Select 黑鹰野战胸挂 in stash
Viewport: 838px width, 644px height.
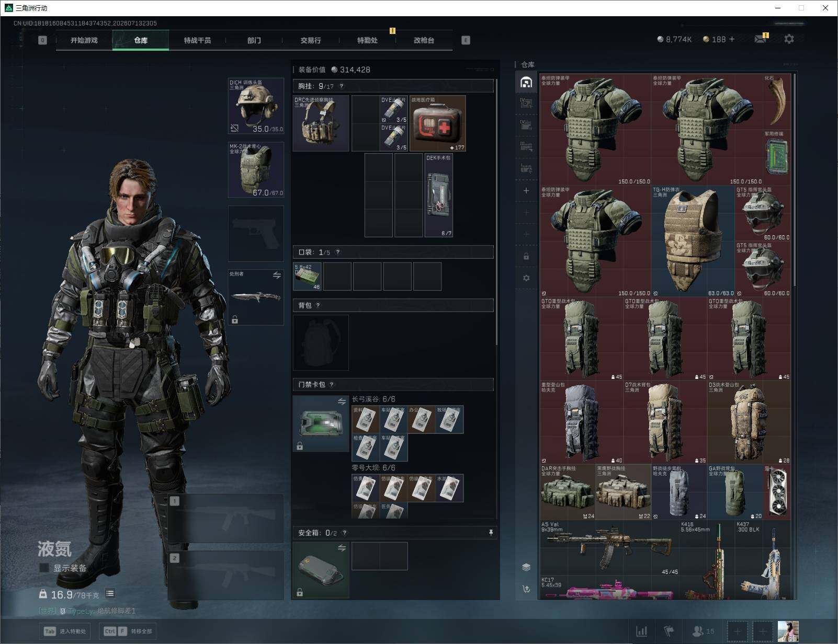(624, 492)
